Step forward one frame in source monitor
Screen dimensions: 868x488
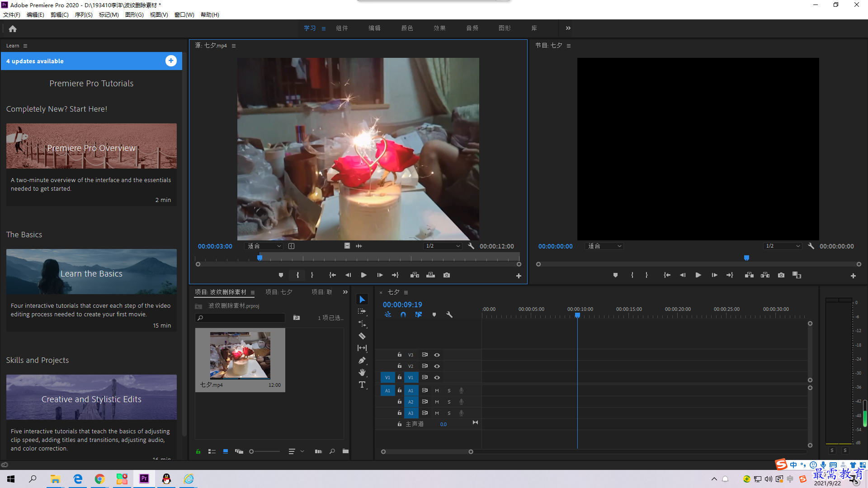pyautogui.click(x=380, y=275)
